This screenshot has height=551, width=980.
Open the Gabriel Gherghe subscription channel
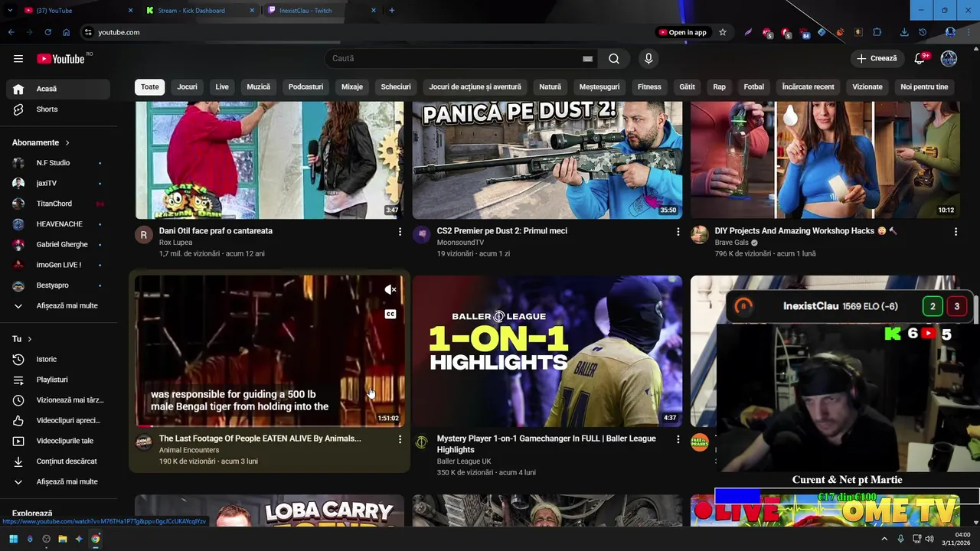coord(58,245)
